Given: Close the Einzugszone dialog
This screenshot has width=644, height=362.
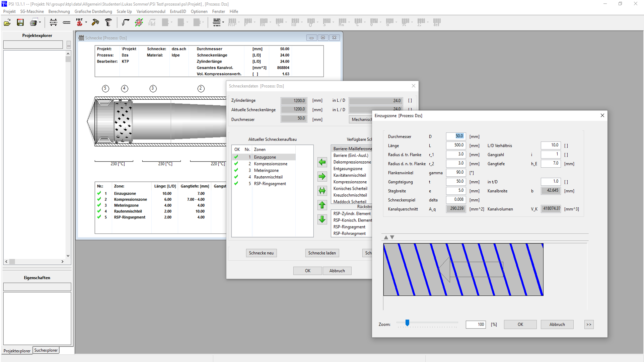Looking at the screenshot, I should click(x=602, y=115).
